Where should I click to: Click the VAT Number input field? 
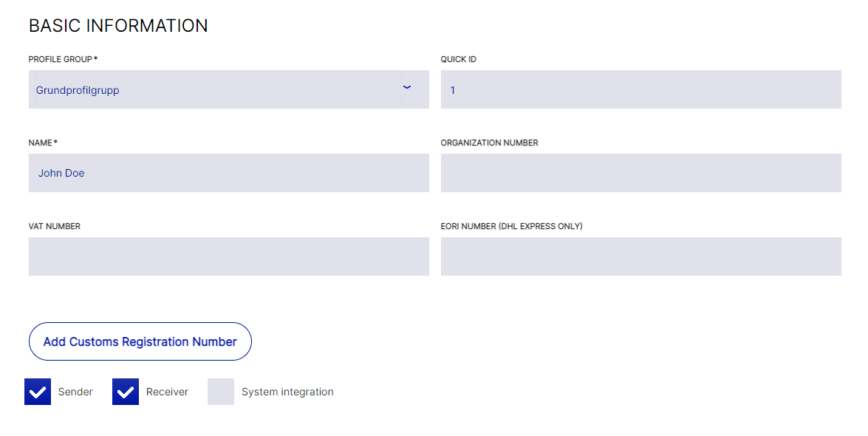coord(229,256)
